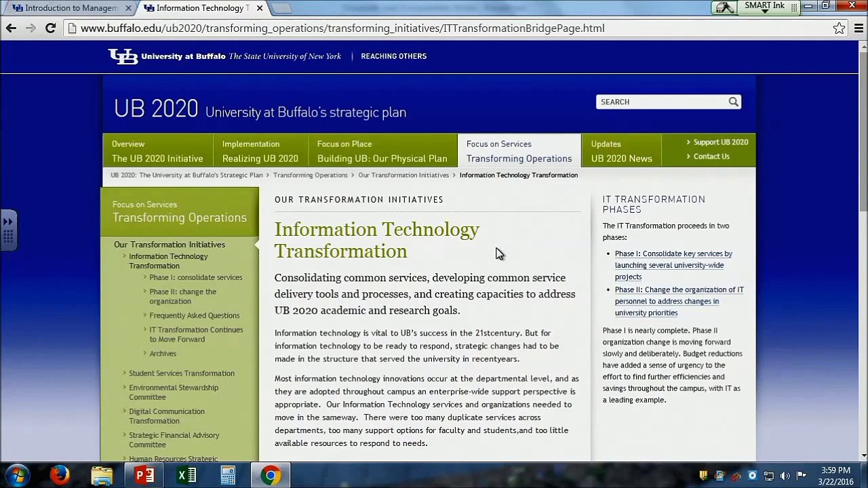Open Phase II: change the organization sidebar item
The image size is (868, 488).
pyautogui.click(x=182, y=296)
